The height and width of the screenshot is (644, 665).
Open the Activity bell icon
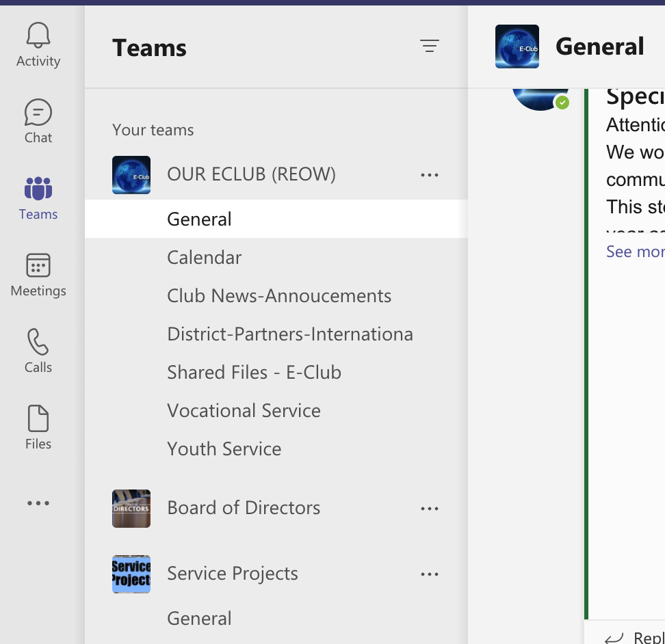(38, 45)
